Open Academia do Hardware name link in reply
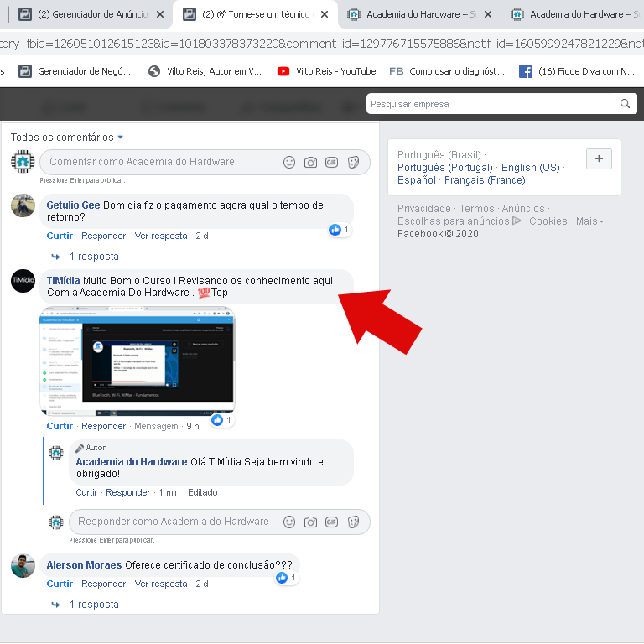This screenshot has height=644, width=644. (x=132, y=462)
